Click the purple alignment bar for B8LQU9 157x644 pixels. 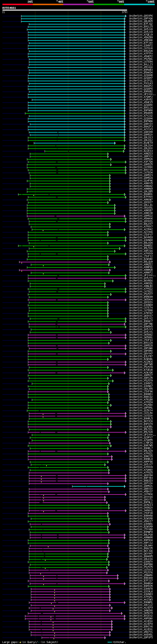coord(65,262)
